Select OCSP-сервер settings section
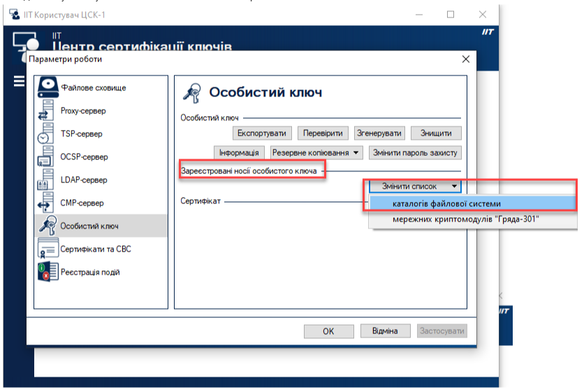Viewport: 584px width, 392px height. coord(101,157)
